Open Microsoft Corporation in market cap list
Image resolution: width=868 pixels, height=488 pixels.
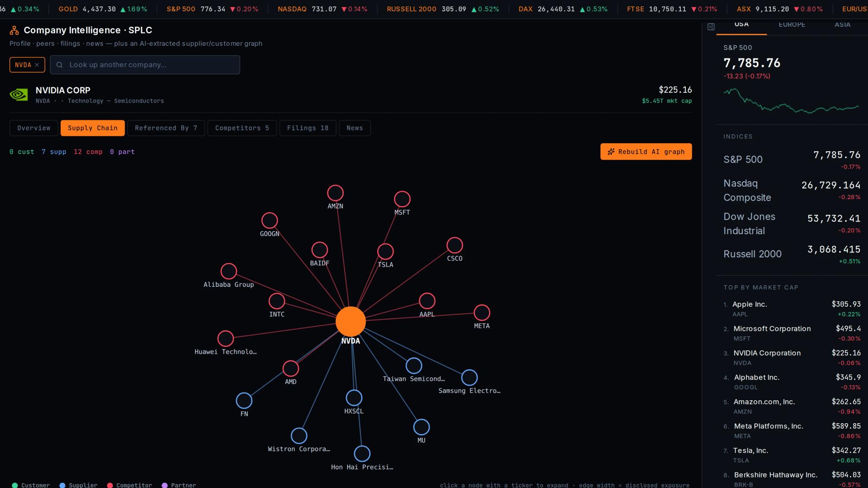tap(792, 333)
